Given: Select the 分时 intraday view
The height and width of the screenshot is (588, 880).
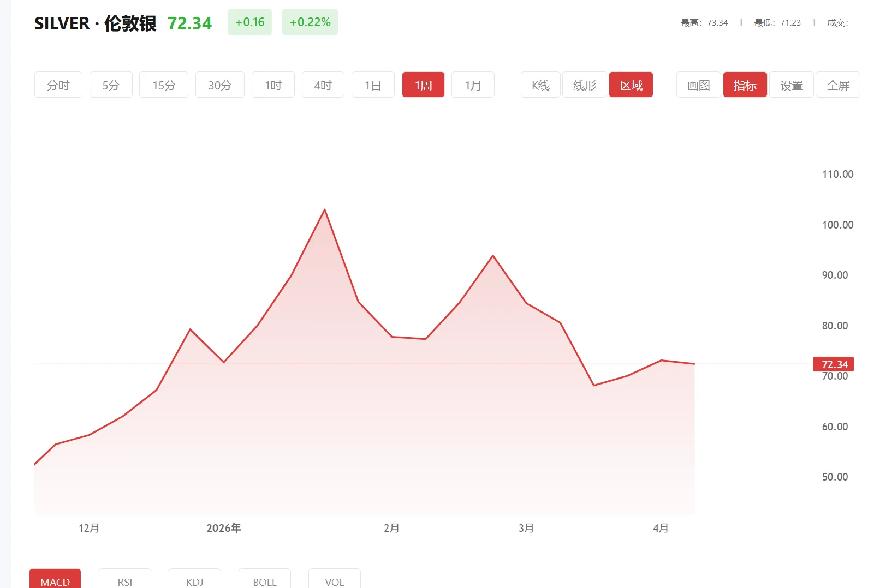Looking at the screenshot, I should click(x=58, y=85).
